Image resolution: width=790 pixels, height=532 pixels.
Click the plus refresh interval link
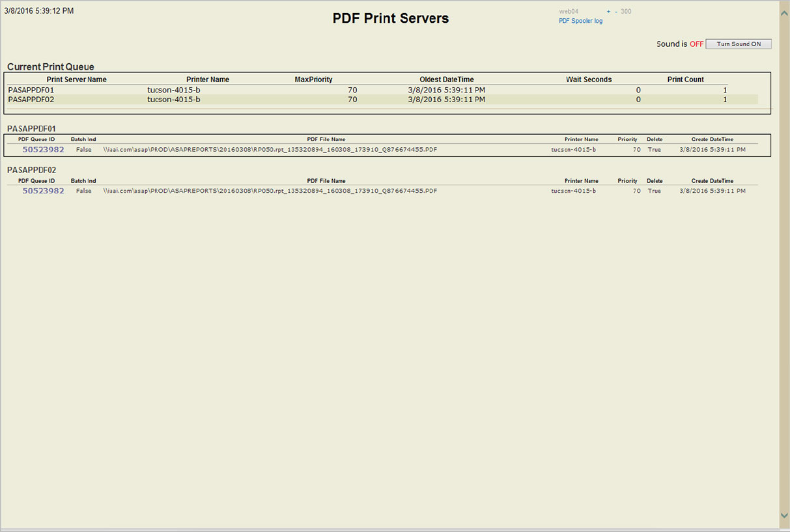(608, 12)
